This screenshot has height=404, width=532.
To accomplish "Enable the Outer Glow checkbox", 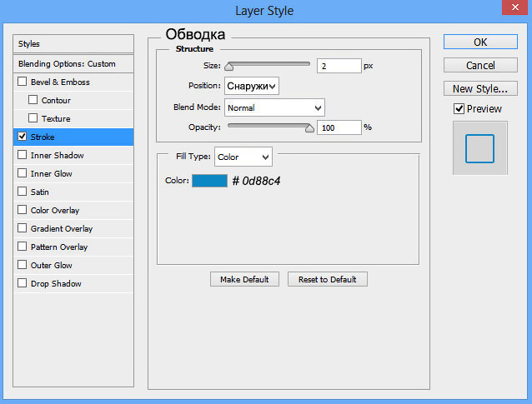I will [x=22, y=264].
